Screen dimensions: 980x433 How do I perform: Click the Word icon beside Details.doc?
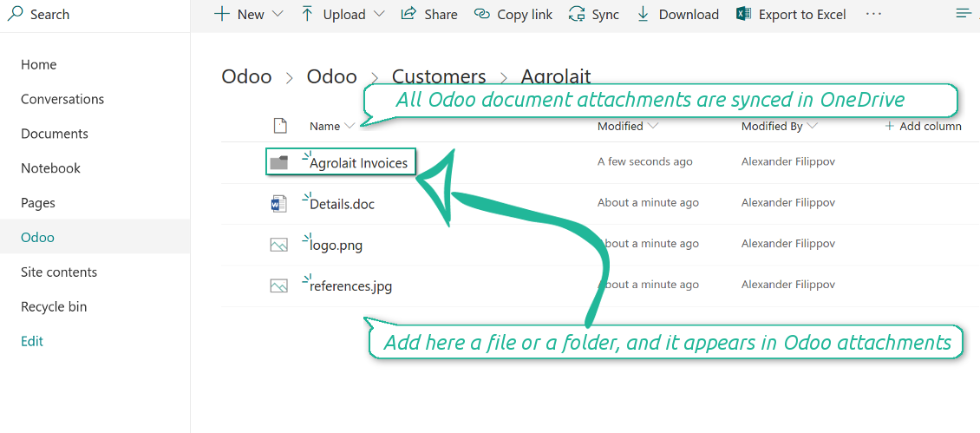click(x=278, y=205)
